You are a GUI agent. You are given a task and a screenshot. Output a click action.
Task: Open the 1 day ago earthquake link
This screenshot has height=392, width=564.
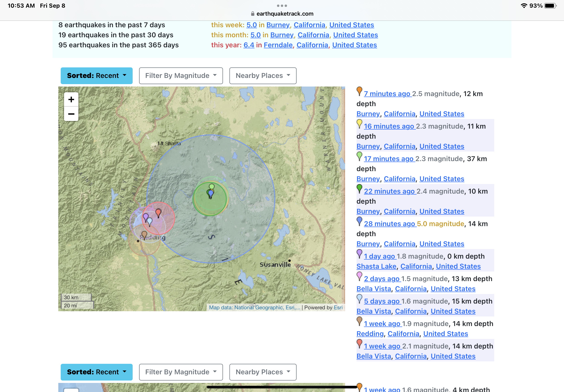(380, 256)
